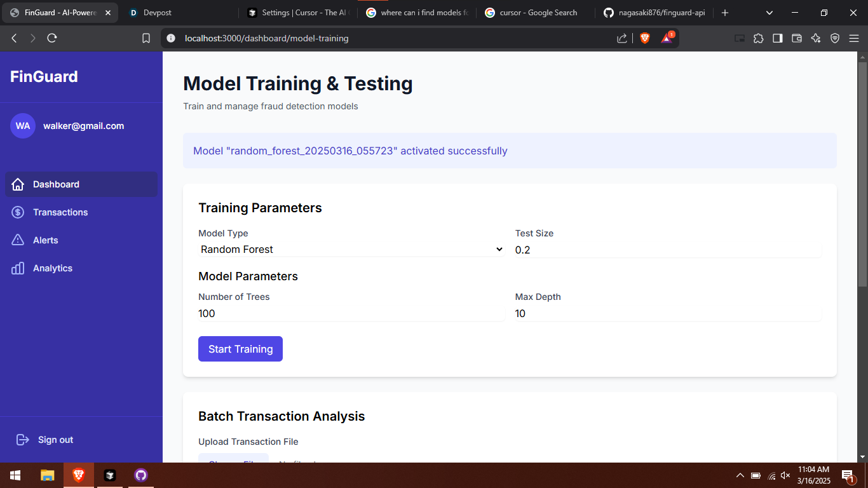Open Transactions in the sidebar
This screenshot has height=488, width=868.
click(x=81, y=212)
